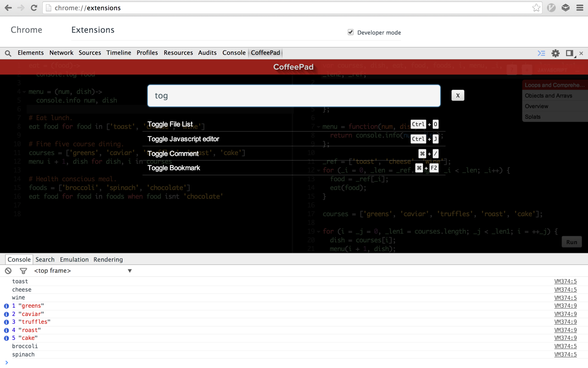Screen dimensions: 588x368
Task: Open the Splats file
Action: click(555, 117)
